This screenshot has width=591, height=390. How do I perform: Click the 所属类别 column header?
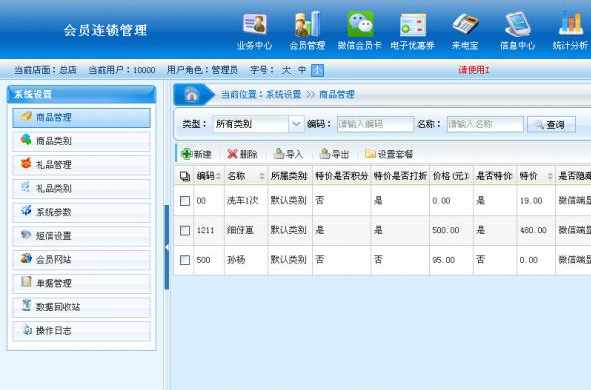click(289, 176)
